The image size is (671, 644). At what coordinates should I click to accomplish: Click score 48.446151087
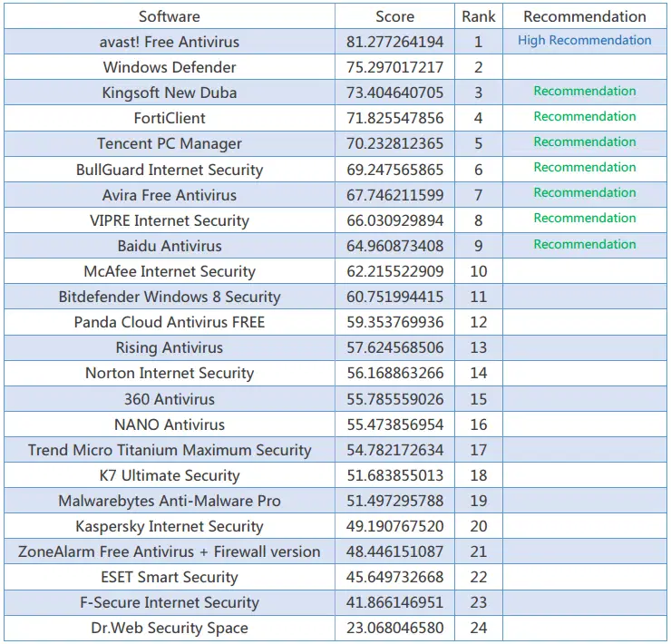[x=394, y=552]
